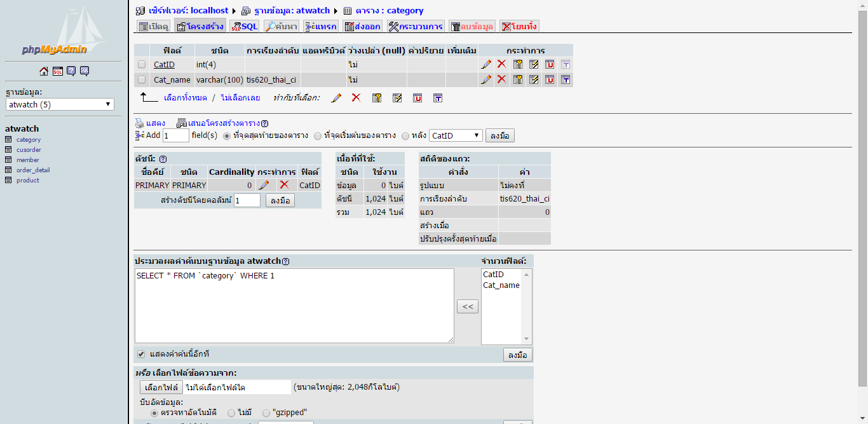Click the table icon beside product
This screenshot has height=424, width=868.
click(8, 181)
